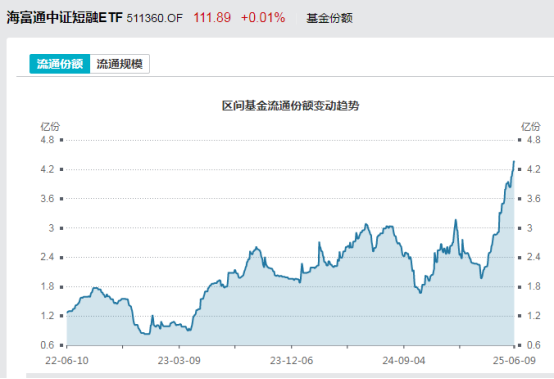
Task: Click the left axis label 3.6
Action: [47, 199]
